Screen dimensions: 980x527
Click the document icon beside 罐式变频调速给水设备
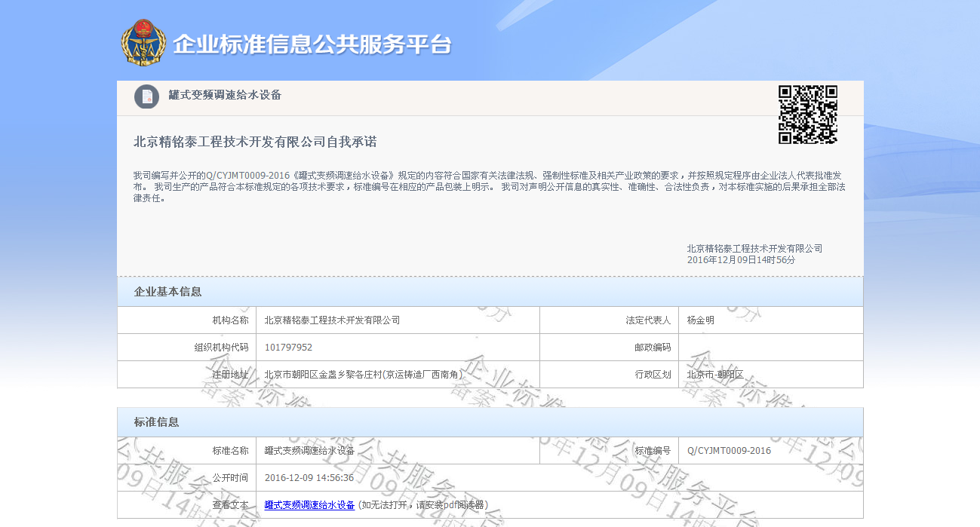pyautogui.click(x=147, y=97)
